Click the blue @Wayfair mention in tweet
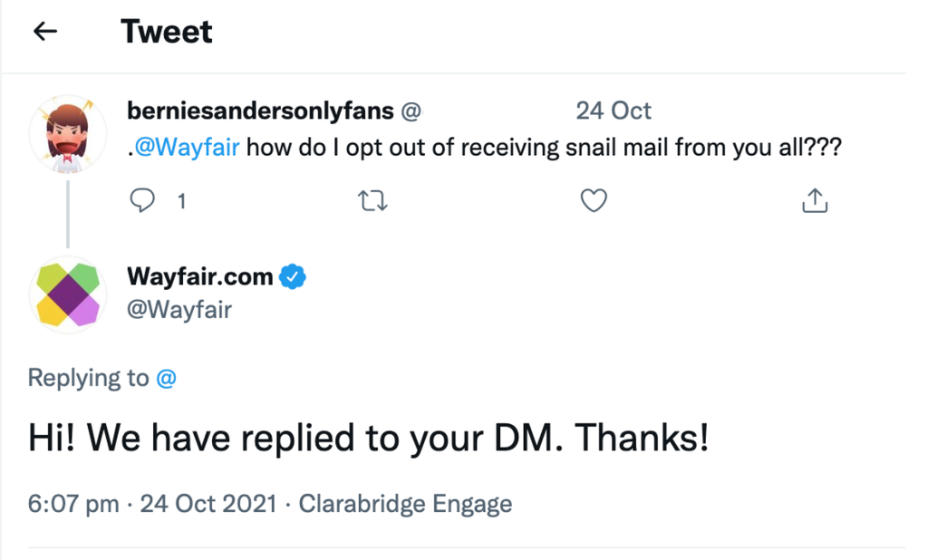This screenshot has height=560, width=928. [188, 147]
